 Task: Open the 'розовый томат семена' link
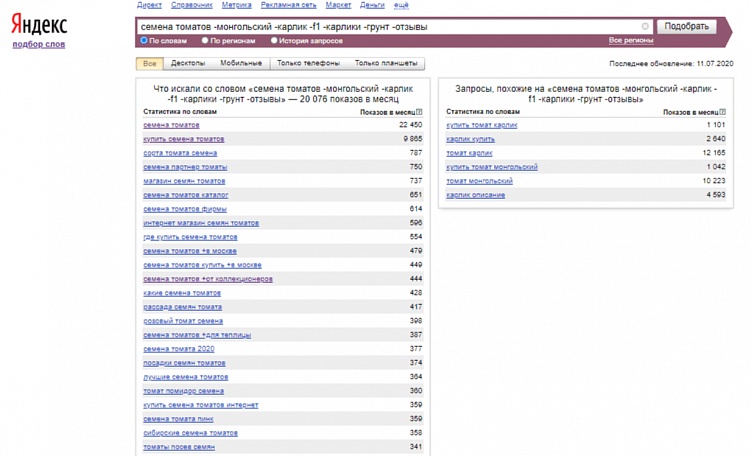coord(183,321)
